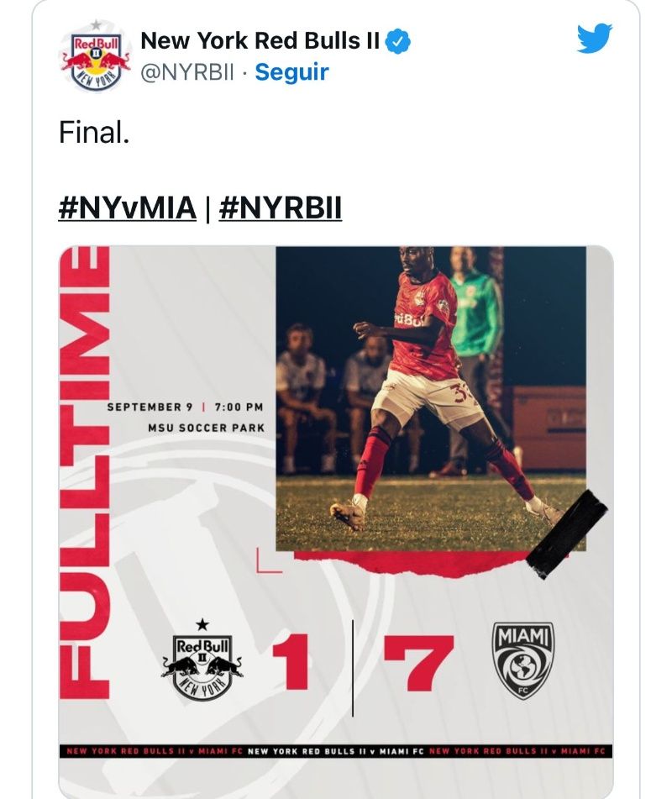672x799 pixels.
Task: Click the NYRBII profile avatar
Action: (96, 56)
